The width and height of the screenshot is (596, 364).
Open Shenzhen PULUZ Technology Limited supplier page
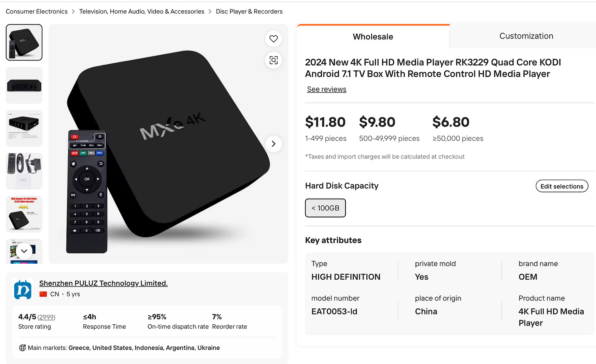click(104, 283)
